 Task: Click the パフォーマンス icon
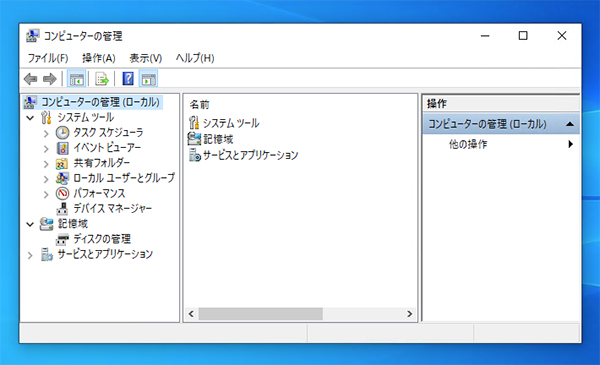(62, 193)
